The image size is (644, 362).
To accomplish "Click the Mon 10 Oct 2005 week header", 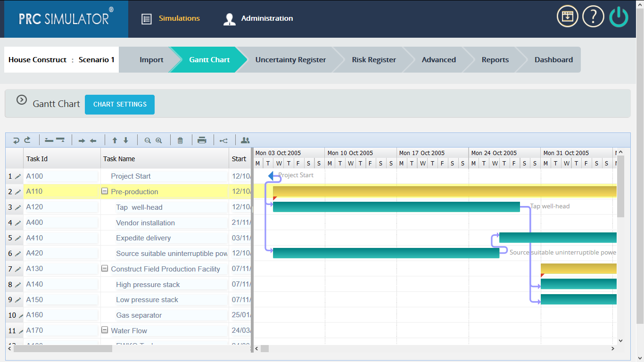I will (x=361, y=153).
